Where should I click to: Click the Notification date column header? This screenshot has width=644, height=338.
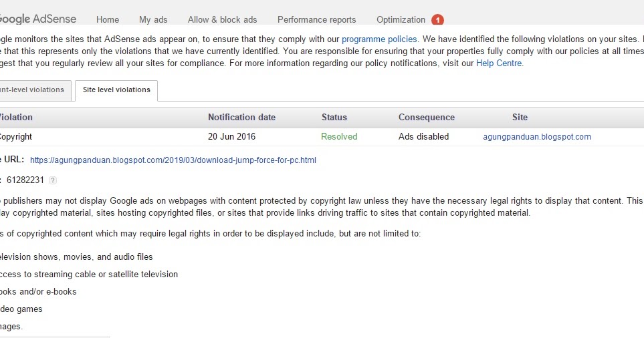click(241, 118)
